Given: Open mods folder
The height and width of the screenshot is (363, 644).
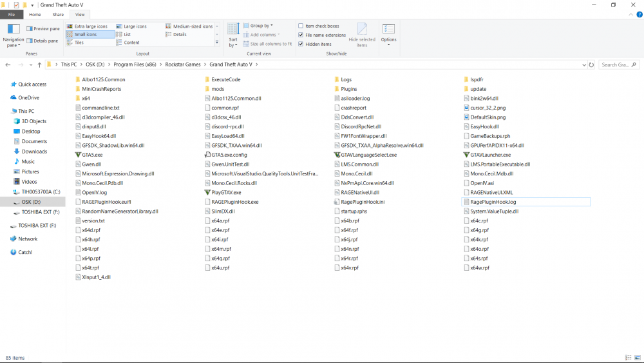Looking at the screenshot, I should click(214, 89).
